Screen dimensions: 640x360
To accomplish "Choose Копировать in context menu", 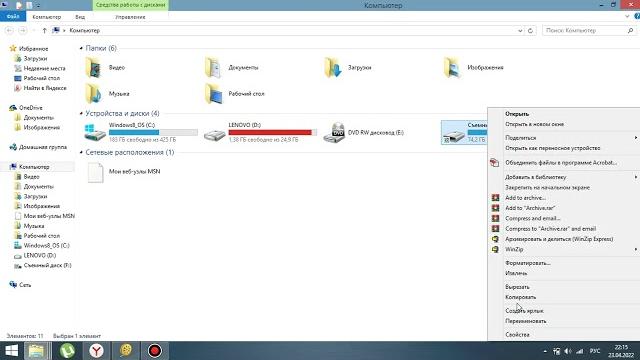I will coord(520,297).
